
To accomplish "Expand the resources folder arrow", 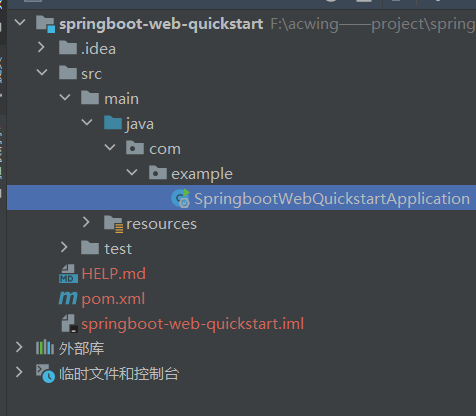I will coord(86,222).
